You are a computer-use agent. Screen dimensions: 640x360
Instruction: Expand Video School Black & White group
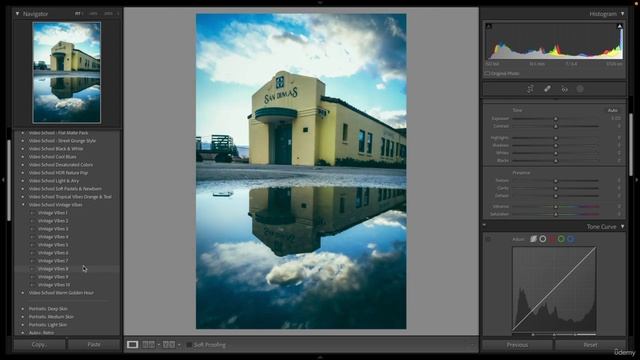click(23, 149)
